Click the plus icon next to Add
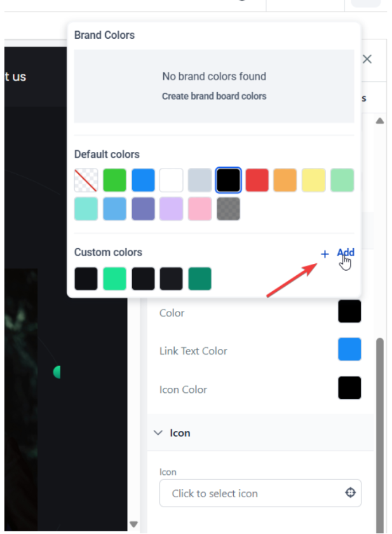This screenshot has height=534, width=392. [325, 254]
